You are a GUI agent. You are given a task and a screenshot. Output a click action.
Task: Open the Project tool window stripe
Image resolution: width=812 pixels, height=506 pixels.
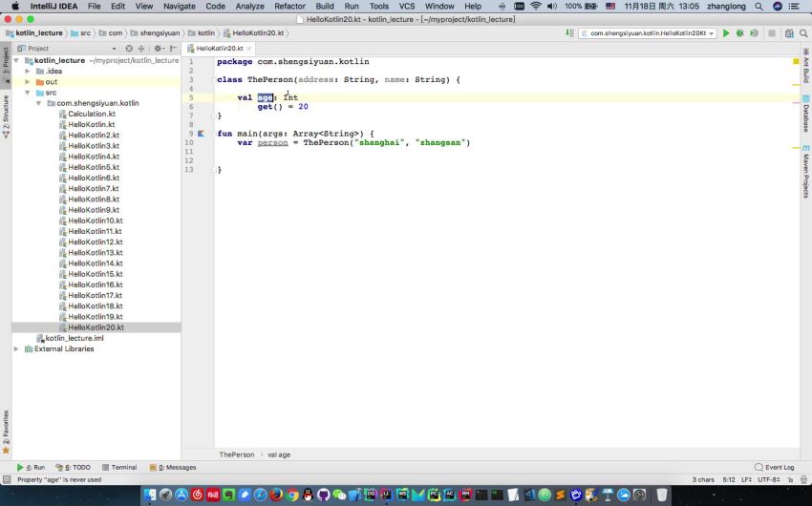tap(6, 65)
